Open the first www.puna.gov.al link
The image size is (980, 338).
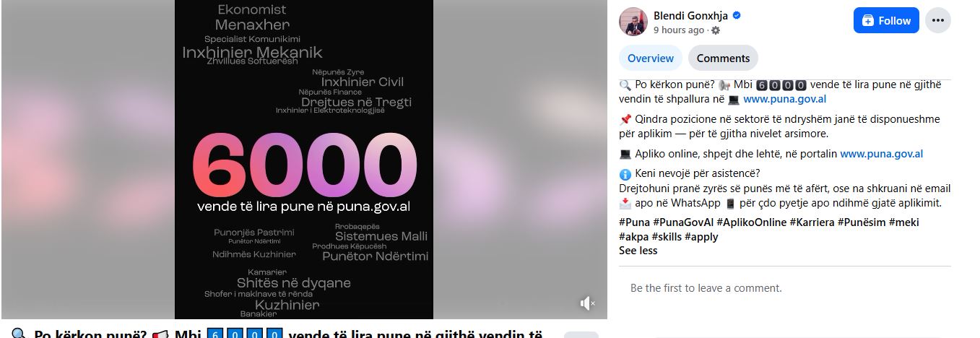pyautogui.click(x=784, y=99)
